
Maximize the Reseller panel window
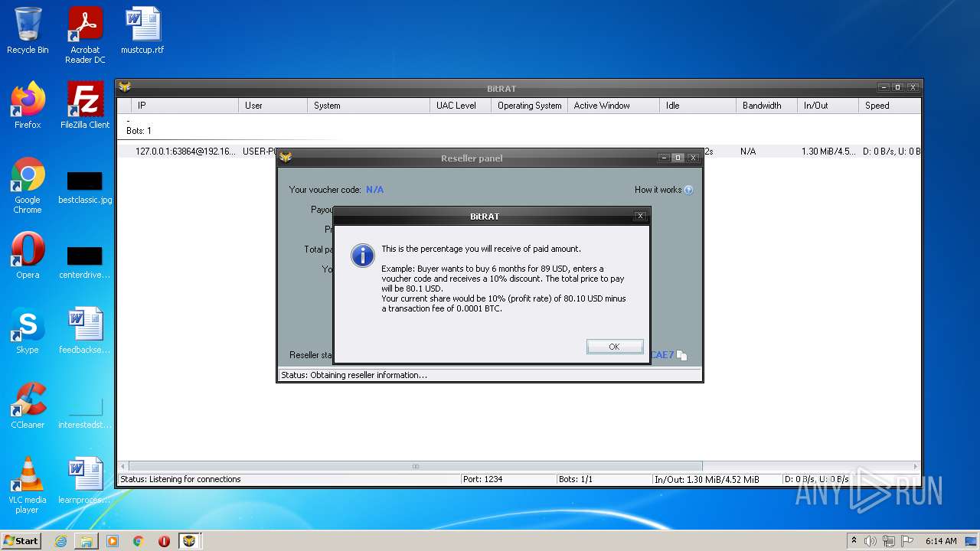pos(678,158)
